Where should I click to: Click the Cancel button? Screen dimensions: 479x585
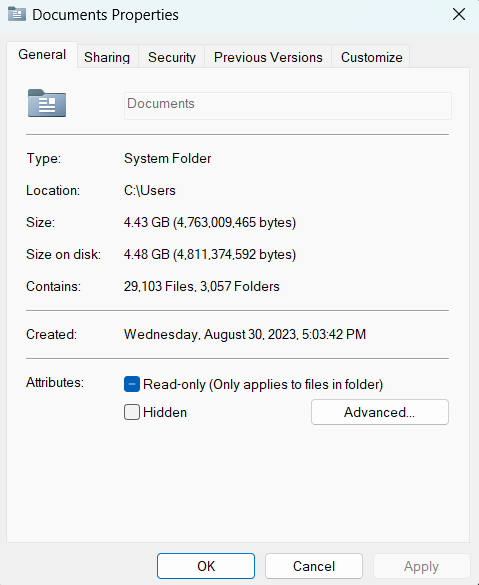[314, 566]
